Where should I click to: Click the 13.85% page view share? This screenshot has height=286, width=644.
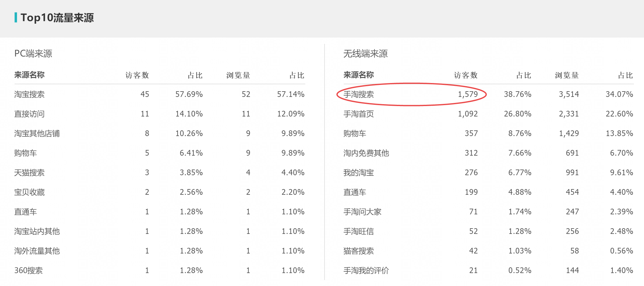[x=619, y=134]
